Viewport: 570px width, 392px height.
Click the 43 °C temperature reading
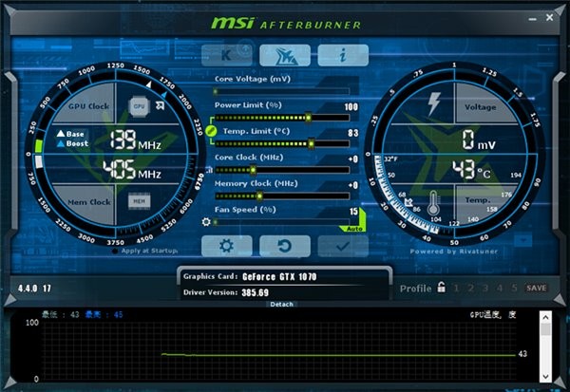(471, 170)
